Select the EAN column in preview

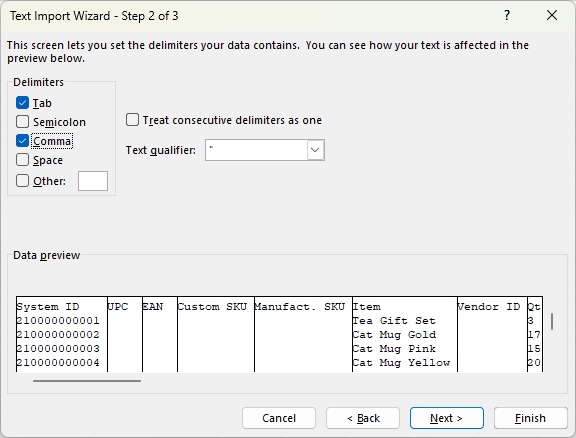[153, 307]
